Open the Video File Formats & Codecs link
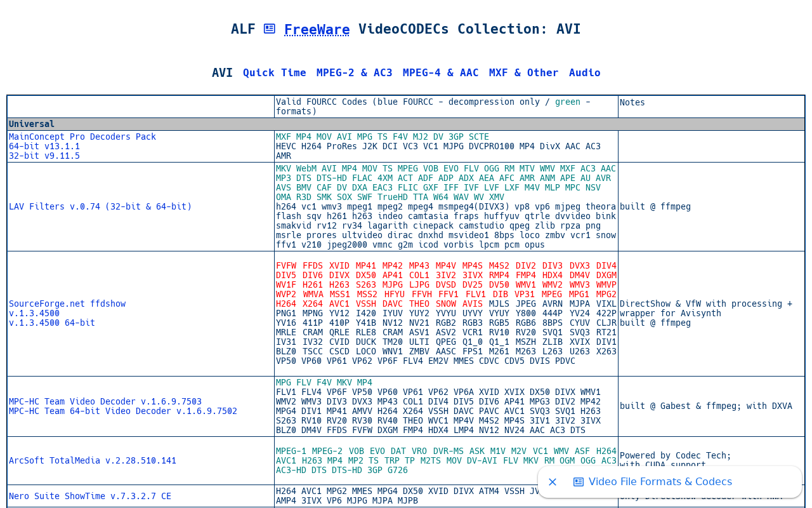The height and width of the screenshot is (508, 812). click(x=660, y=482)
